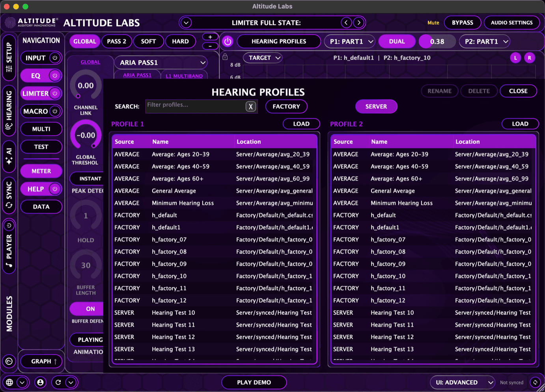Turn off the Buffer Defense ON toggle
Viewport: 545px width, 392px height.
[x=90, y=309]
